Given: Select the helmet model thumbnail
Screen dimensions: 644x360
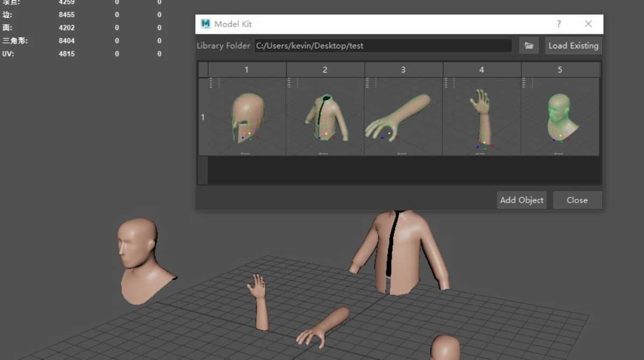Looking at the screenshot, I should pyautogui.click(x=247, y=117).
